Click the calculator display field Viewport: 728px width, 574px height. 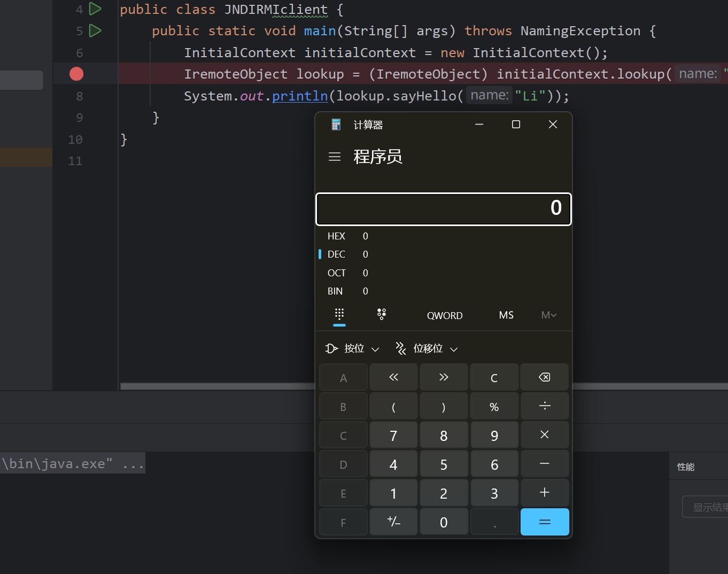click(444, 209)
